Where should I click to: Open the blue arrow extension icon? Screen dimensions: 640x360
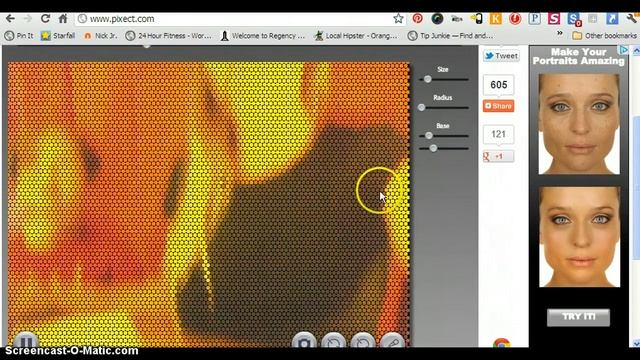coord(612,18)
